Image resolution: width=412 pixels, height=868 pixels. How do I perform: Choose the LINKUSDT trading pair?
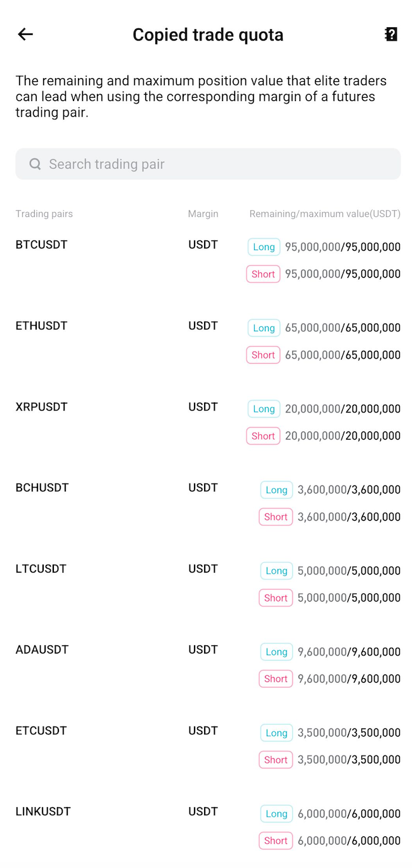pyautogui.click(x=42, y=812)
